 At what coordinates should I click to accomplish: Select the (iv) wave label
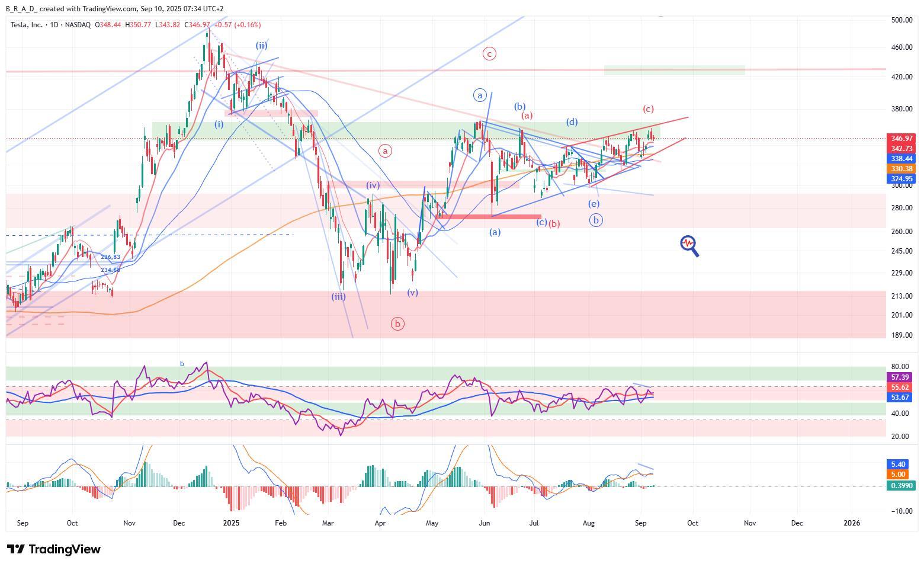coord(373,185)
